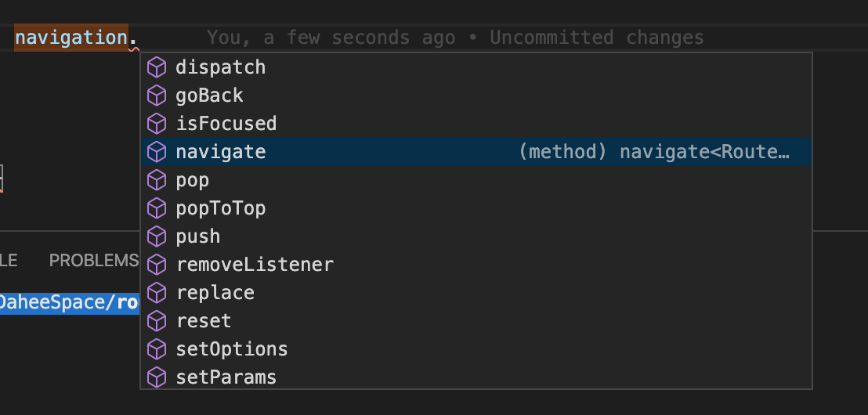Click the cube icon beside replace

157,294
